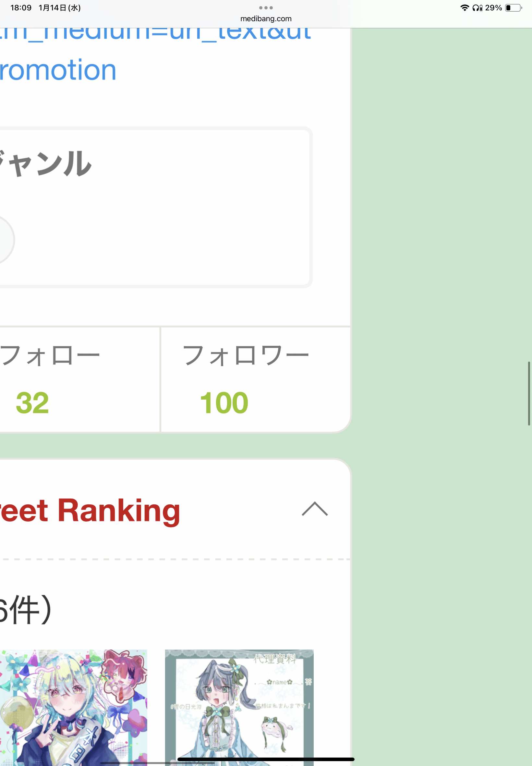Tap the headphones status icon

coord(477,8)
